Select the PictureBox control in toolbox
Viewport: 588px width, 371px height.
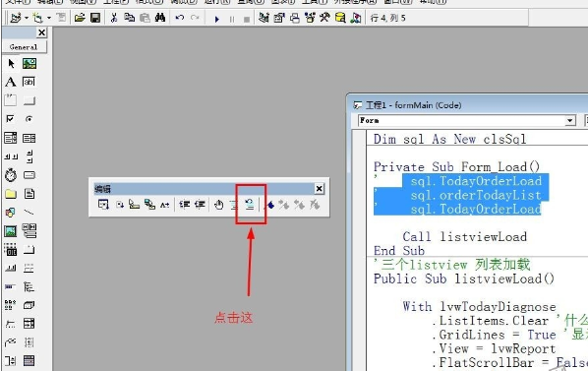[x=29, y=63]
